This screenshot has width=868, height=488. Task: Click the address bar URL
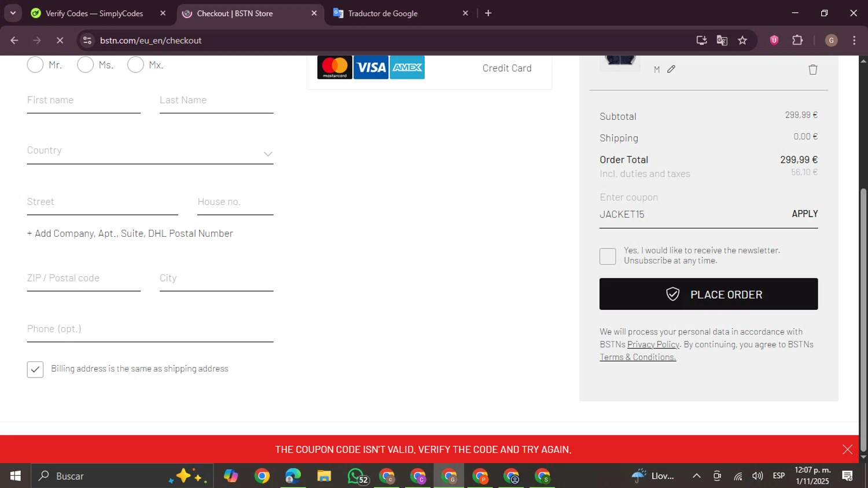tap(151, 41)
